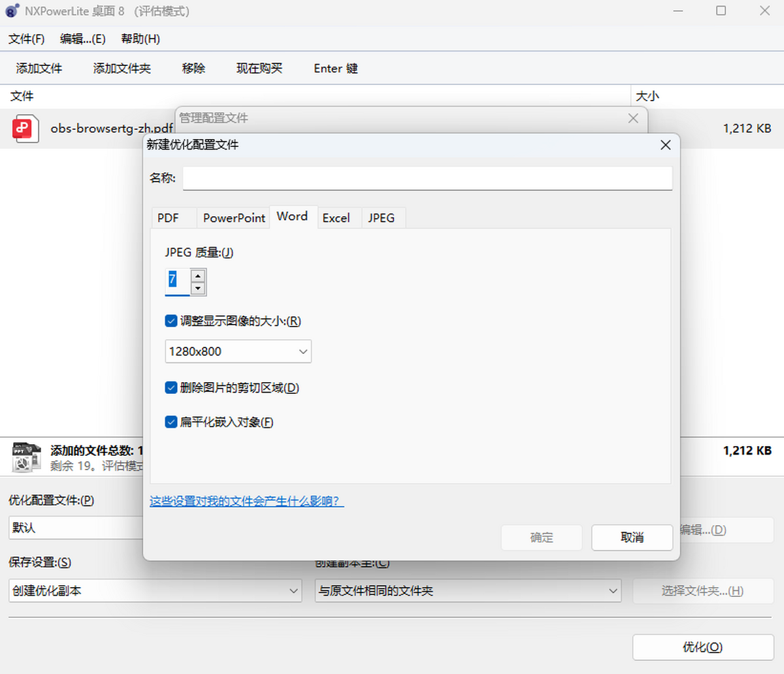
Task: Open the 文件(F) menu
Action: 26,39
